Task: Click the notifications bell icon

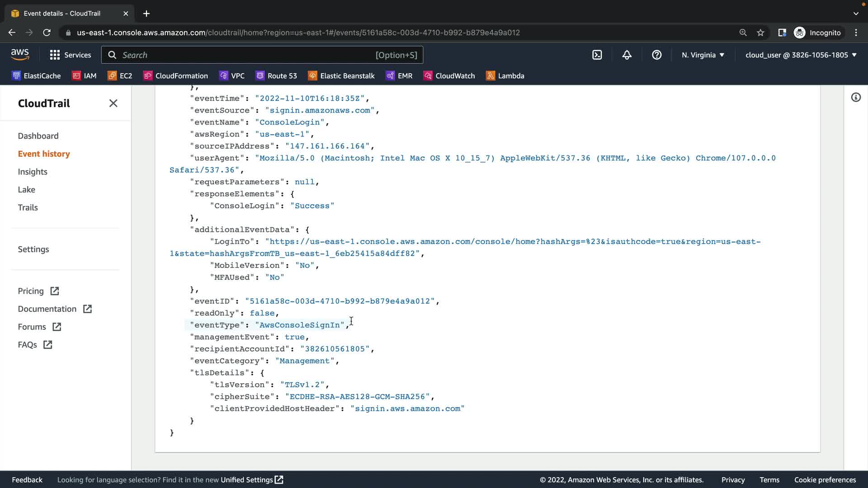Action: point(627,55)
